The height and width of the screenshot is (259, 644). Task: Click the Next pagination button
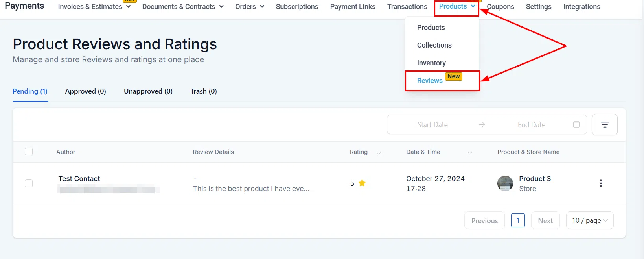(x=545, y=220)
